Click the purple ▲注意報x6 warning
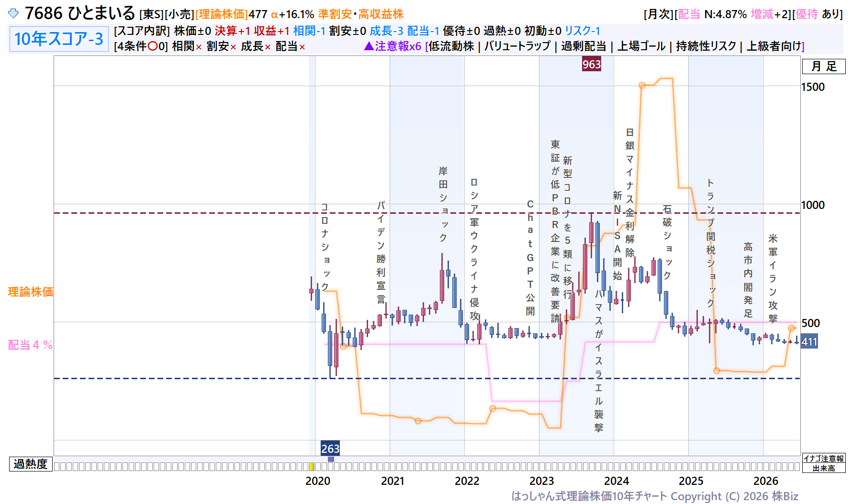Viewport: 852px width, 504px height. pyautogui.click(x=392, y=46)
